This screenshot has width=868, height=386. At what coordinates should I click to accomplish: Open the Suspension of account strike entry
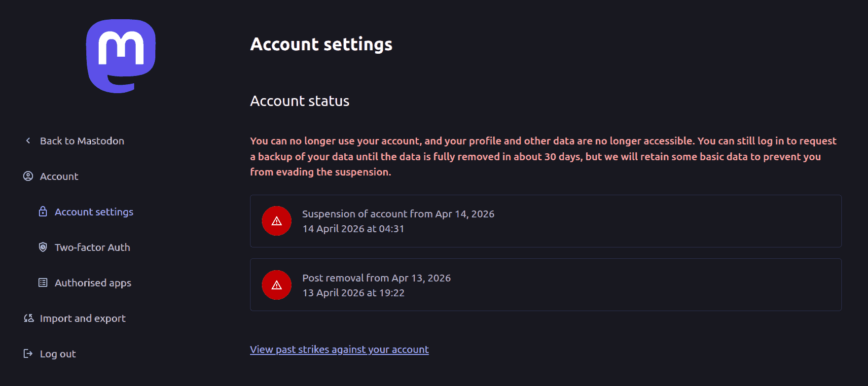coord(398,214)
